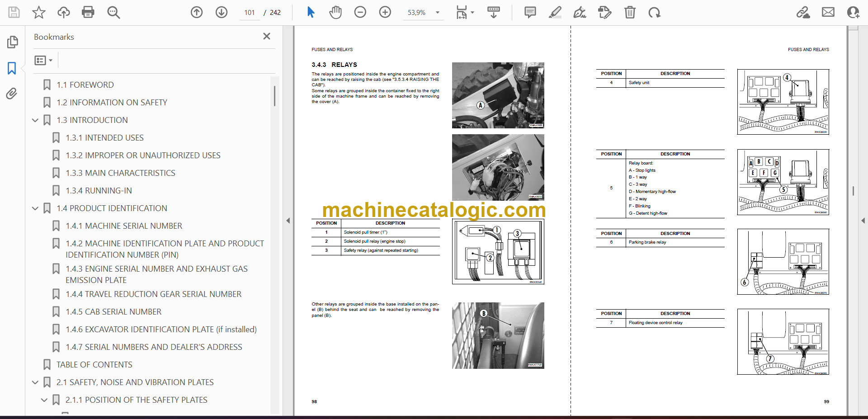Click the bookmarks panel scrollbar thumb
The height and width of the screenshot is (419, 868).
pos(274,96)
